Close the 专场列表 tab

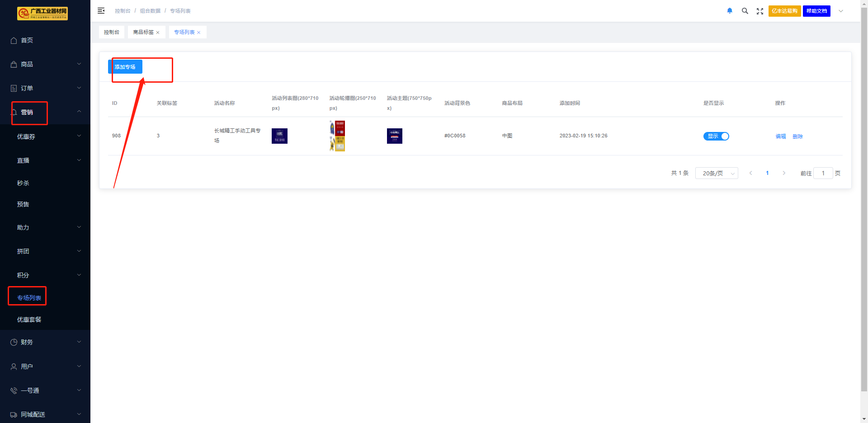click(x=199, y=33)
